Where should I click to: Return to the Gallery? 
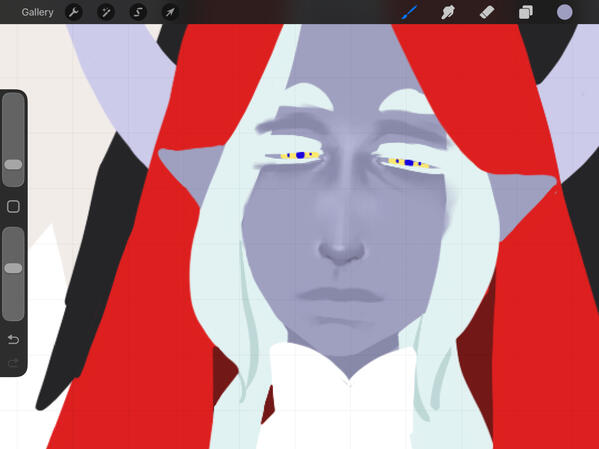37,12
